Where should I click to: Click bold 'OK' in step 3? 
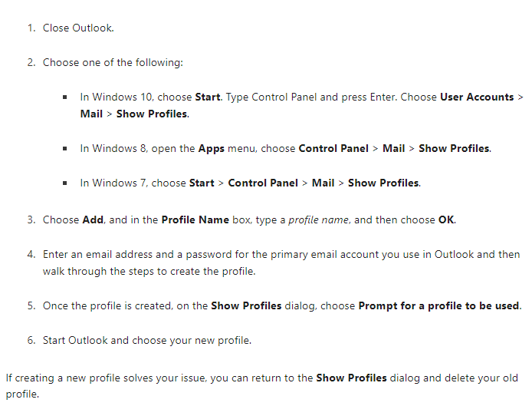coord(446,220)
